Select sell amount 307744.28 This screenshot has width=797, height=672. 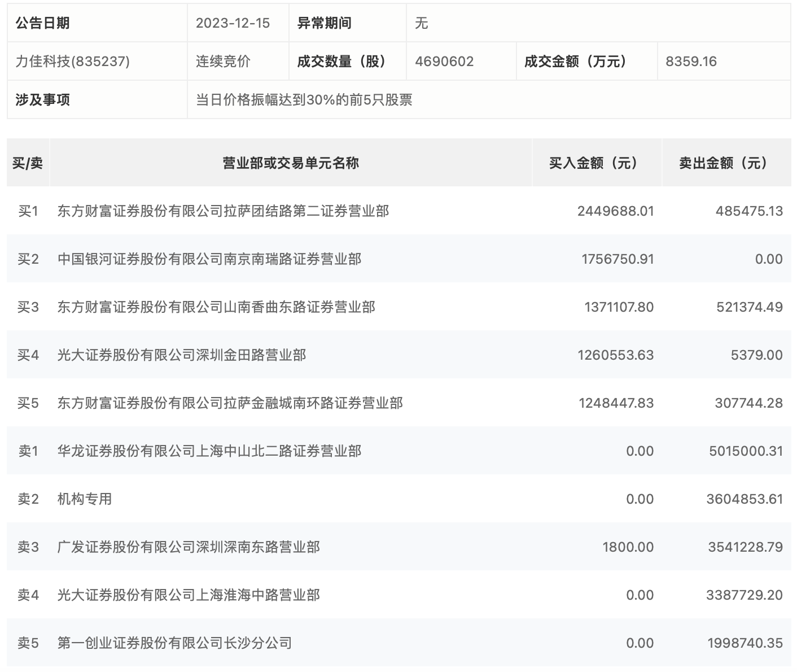749,403
